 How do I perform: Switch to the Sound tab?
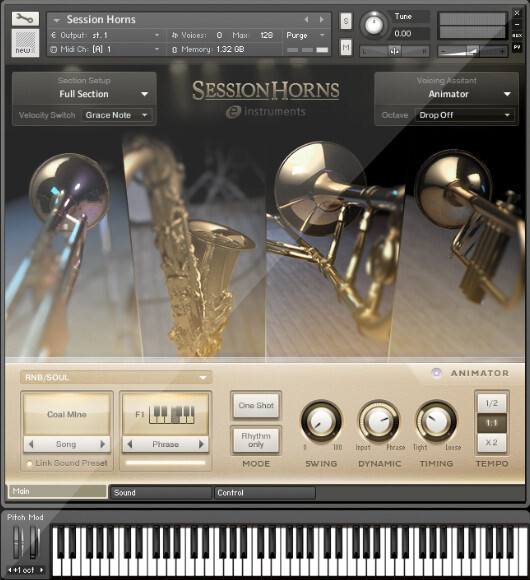point(161,493)
